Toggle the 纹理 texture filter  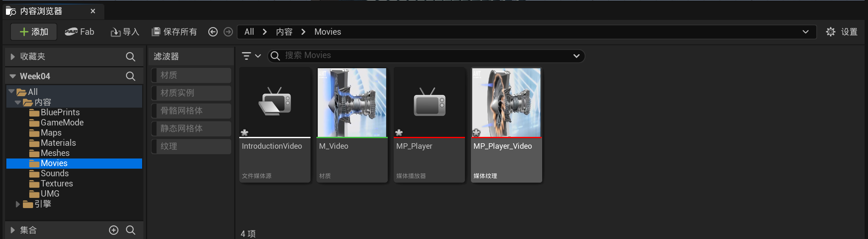click(x=191, y=147)
